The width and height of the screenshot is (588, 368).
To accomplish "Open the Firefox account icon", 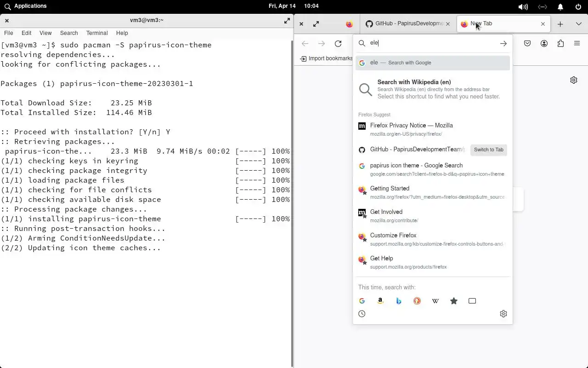I will [x=544, y=43].
